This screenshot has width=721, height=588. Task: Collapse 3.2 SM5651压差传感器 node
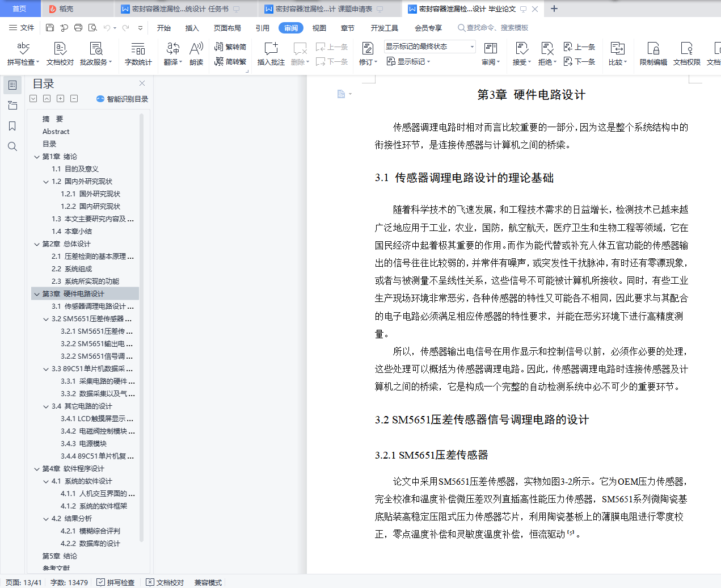point(47,319)
